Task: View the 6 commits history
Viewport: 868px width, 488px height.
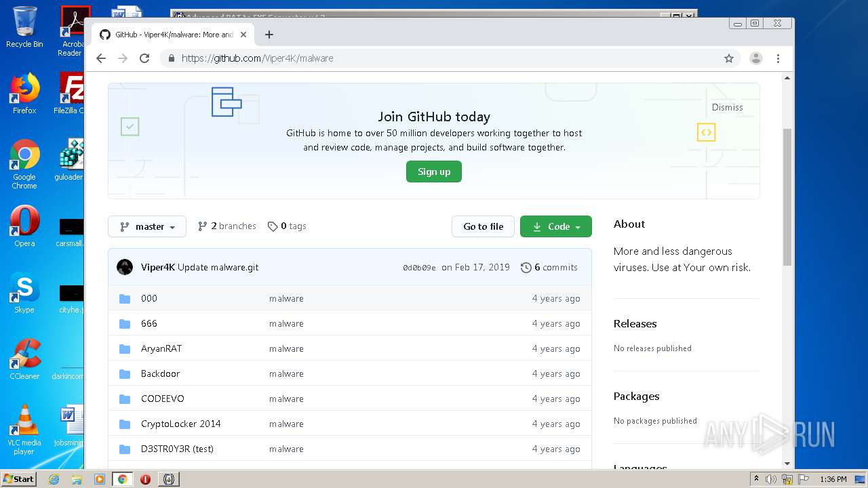Action: 549,267
